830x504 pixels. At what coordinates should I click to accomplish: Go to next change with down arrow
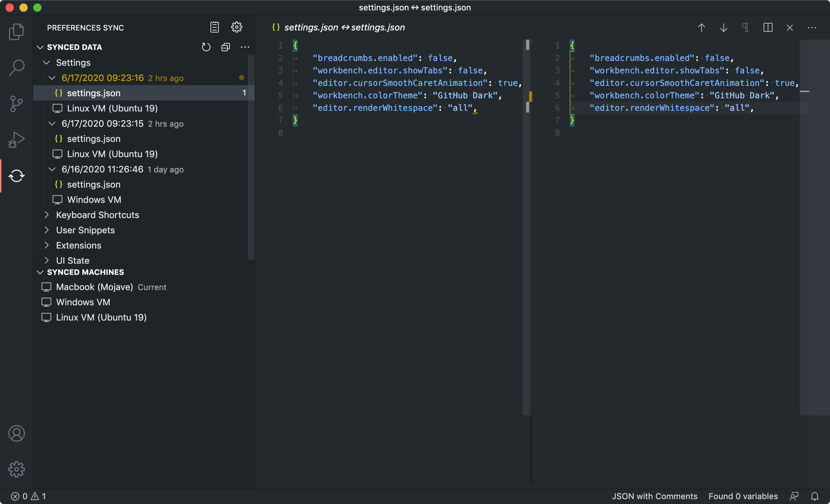(x=723, y=28)
